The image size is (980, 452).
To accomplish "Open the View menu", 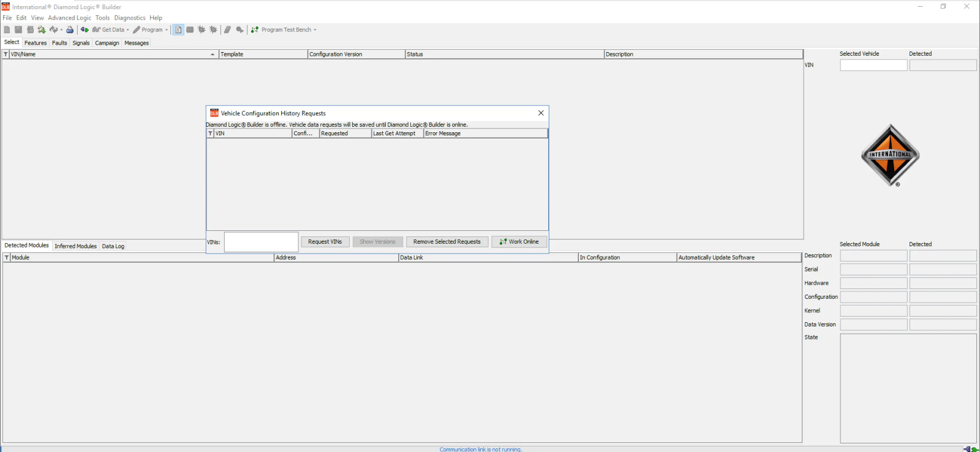I will coord(37,18).
